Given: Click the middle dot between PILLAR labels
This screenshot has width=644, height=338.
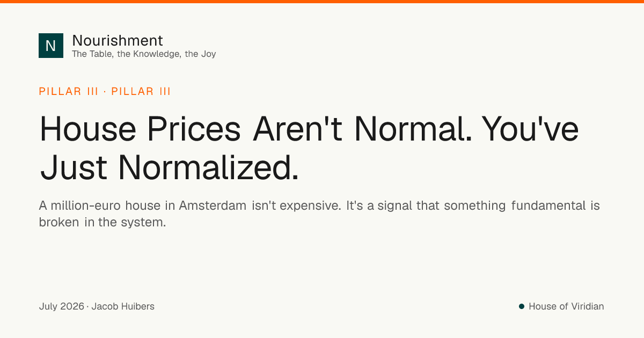Looking at the screenshot, I should 105,91.
